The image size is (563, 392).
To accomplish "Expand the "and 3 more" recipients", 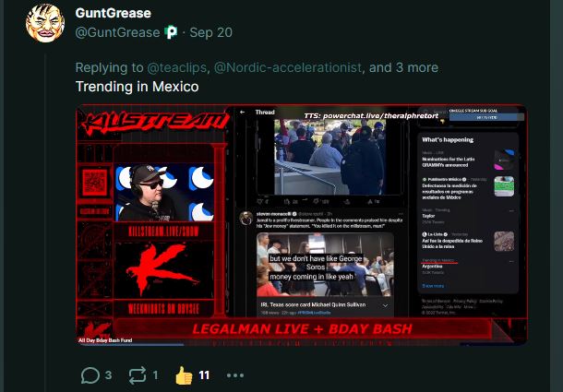I will (403, 67).
